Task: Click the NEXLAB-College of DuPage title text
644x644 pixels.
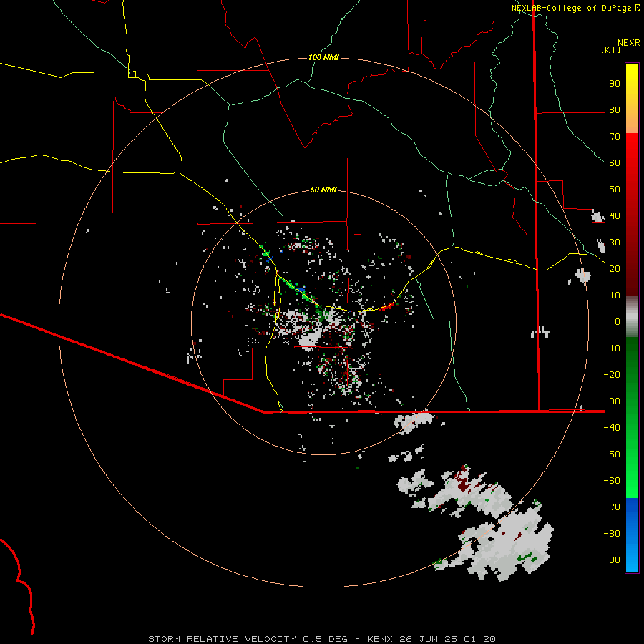Action: (572, 8)
